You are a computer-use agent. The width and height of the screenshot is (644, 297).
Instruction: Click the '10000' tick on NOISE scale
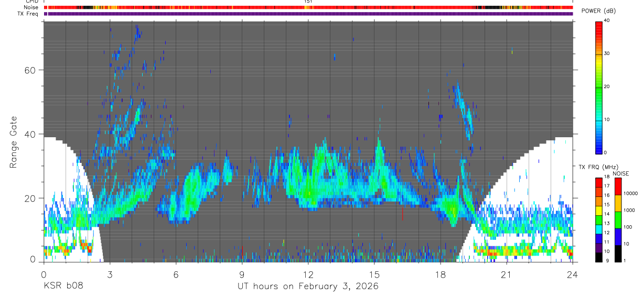(x=630, y=193)
